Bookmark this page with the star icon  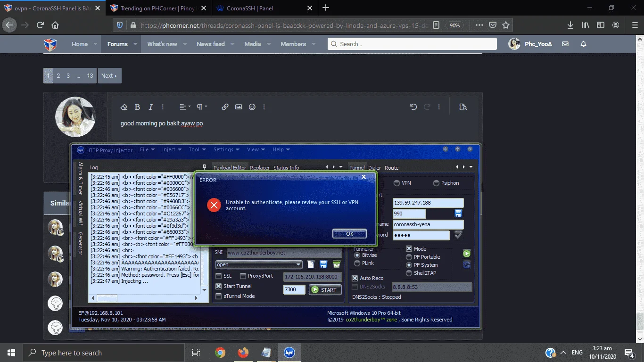pos(506,25)
